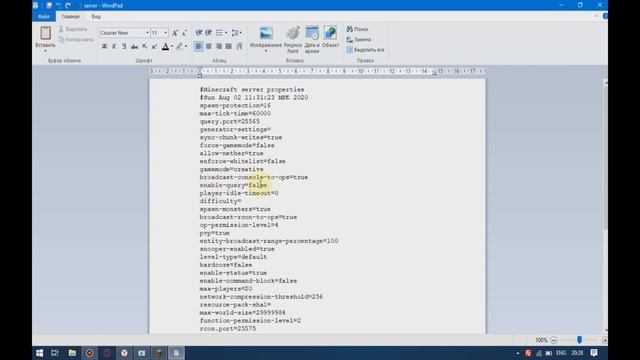Expand the arrow under Изображение
The width and height of the screenshot is (640, 360).
(x=266, y=51)
